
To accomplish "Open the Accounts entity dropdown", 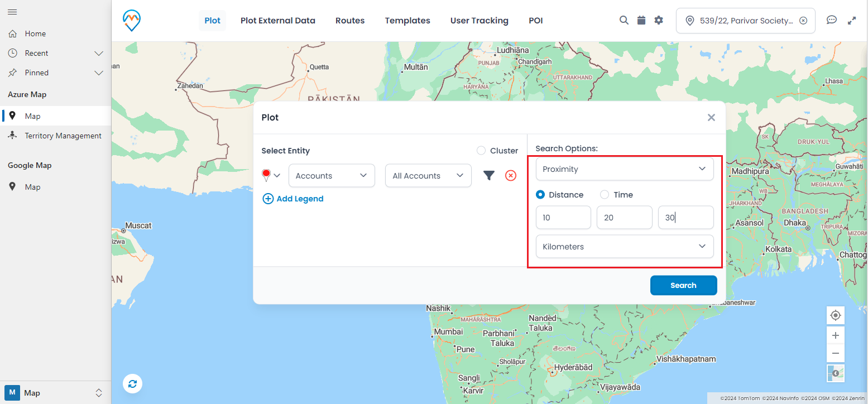I will (x=332, y=176).
